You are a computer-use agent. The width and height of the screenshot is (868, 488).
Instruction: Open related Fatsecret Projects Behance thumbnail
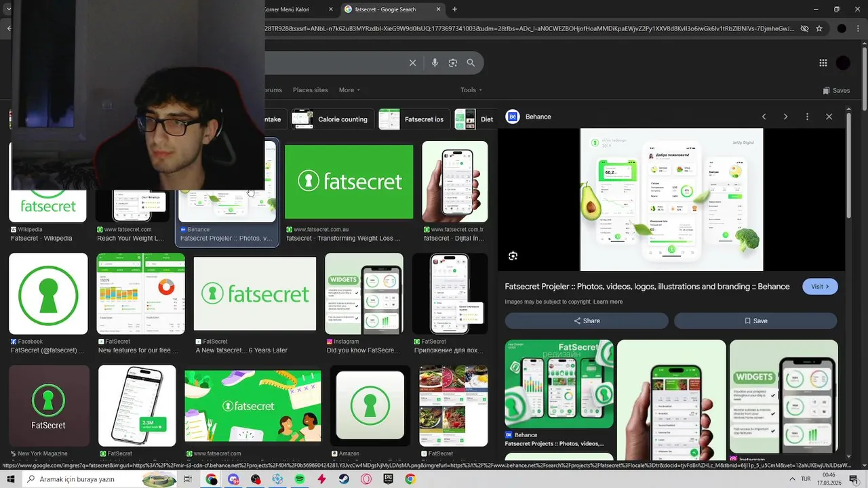click(x=559, y=384)
